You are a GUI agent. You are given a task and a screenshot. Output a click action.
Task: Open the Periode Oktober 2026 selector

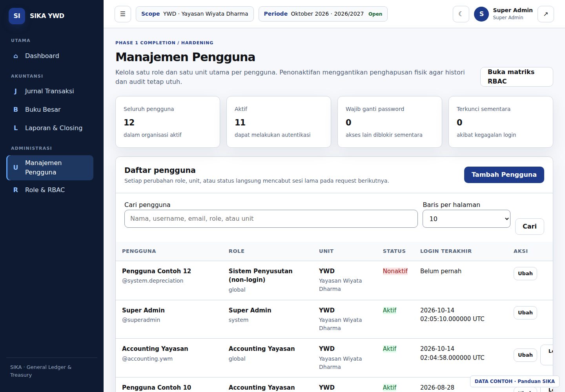pyautogui.click(x=323, y=14)
